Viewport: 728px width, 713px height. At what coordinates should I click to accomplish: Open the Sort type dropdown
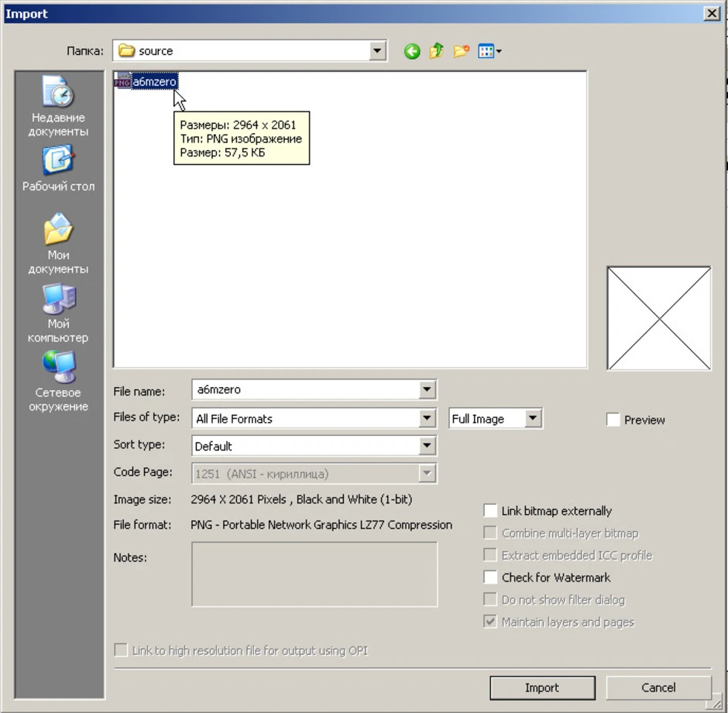(x=427, y=446)
